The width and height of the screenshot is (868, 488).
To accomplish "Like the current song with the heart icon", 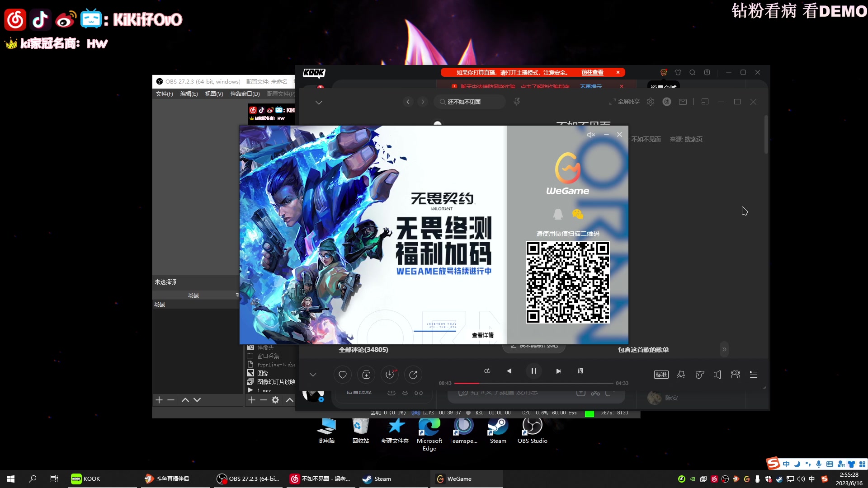I will 343,375.
